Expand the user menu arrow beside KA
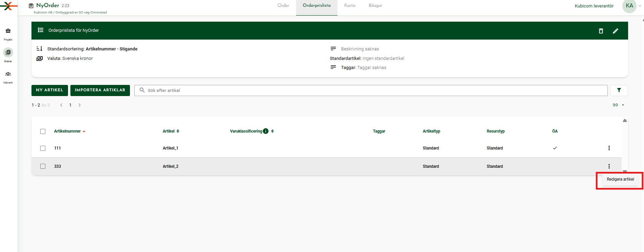Viewport: 644px width, 252px height. (x=640, y=6)
